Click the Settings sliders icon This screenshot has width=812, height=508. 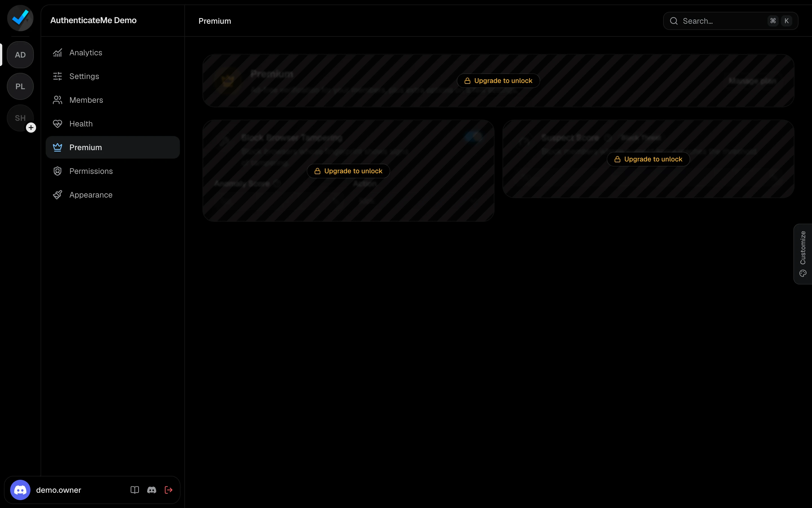(x=58, y=76)
